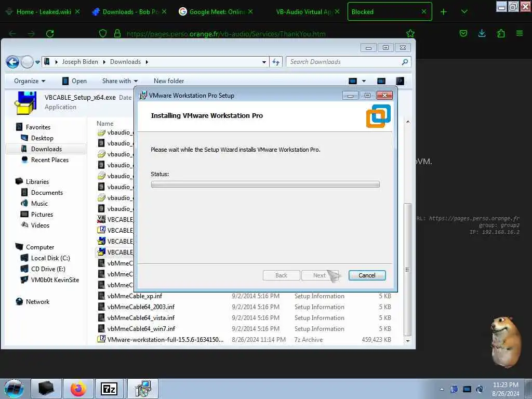Expand the list-all-tabs chevron

464,12
